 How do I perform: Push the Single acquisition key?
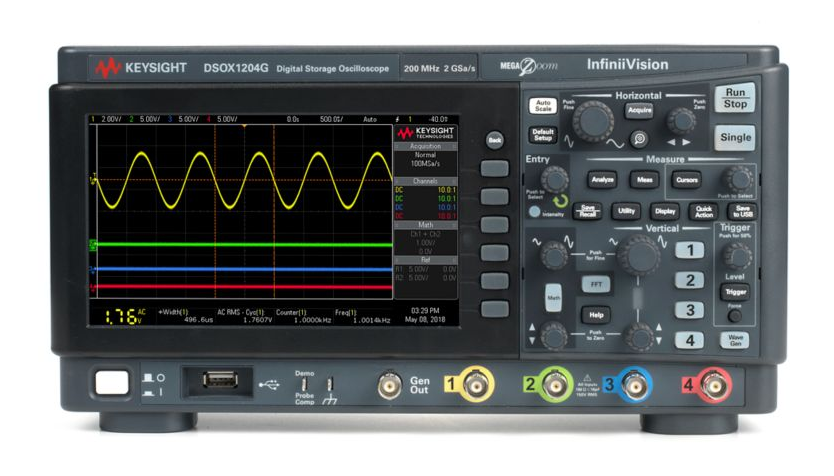[735, 137]
